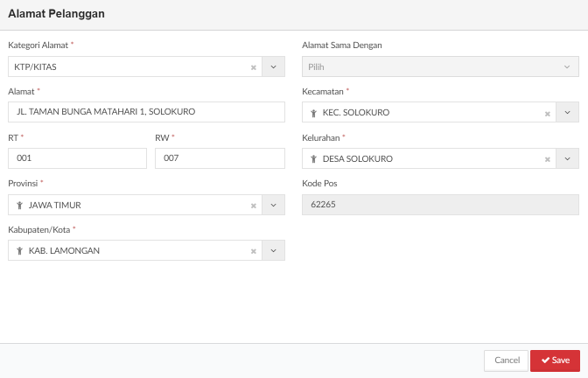Click the Cancel button
588x378 pixels.
coord(507,360)
